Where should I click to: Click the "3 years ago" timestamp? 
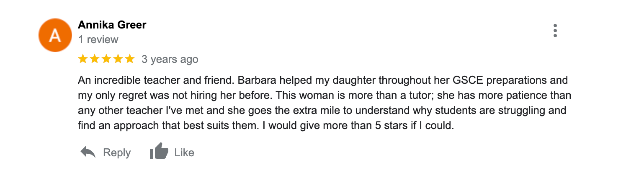(x=170, y=59)
